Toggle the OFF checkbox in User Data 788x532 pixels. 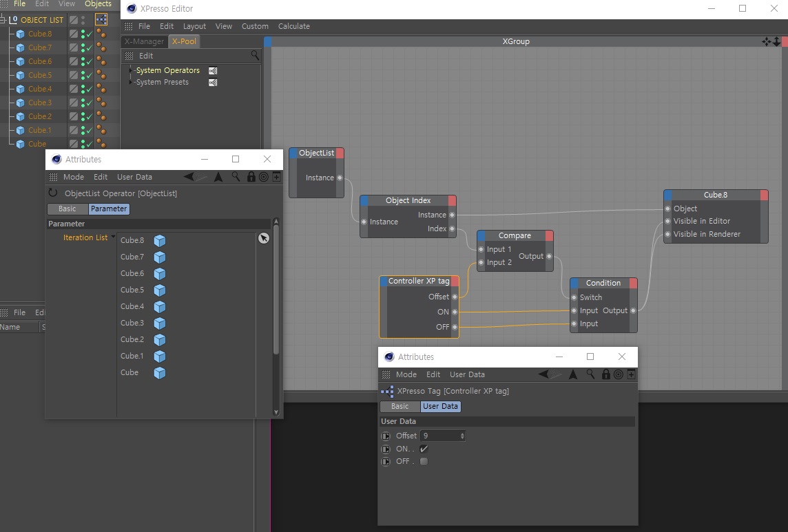pos(424,461)
